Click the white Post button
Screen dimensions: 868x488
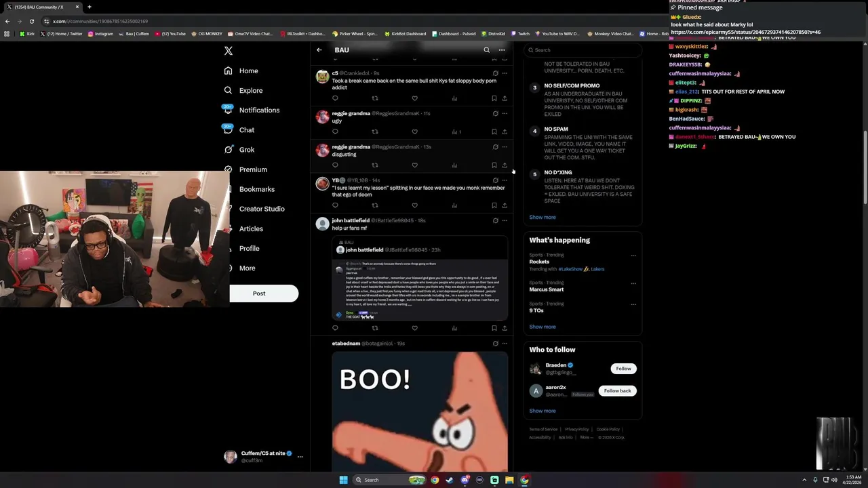coord(264,293)
